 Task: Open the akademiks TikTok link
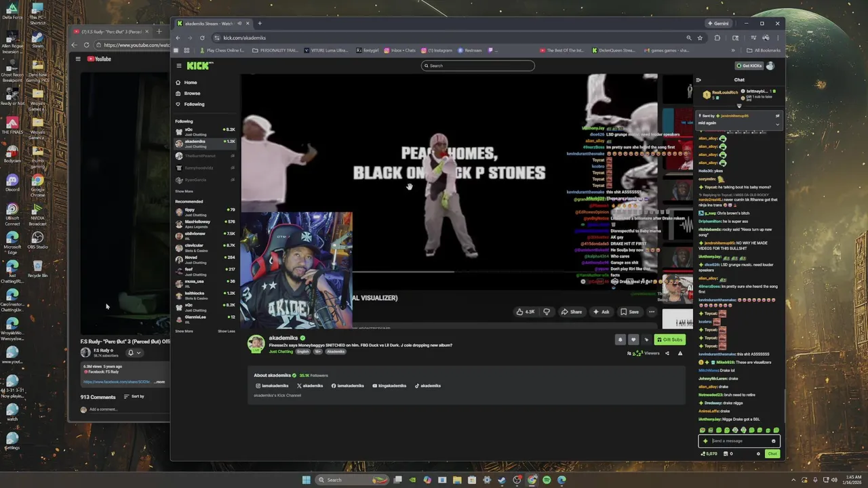(x=428, y=386)
